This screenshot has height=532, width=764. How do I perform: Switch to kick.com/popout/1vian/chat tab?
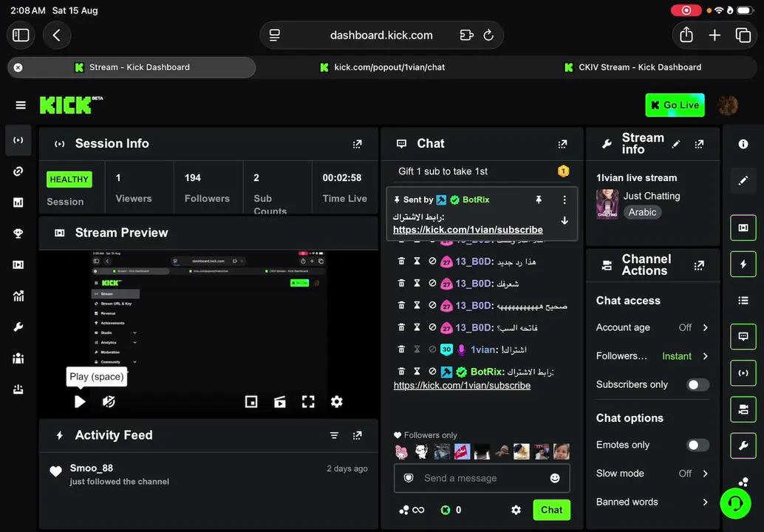click(383, 67)
